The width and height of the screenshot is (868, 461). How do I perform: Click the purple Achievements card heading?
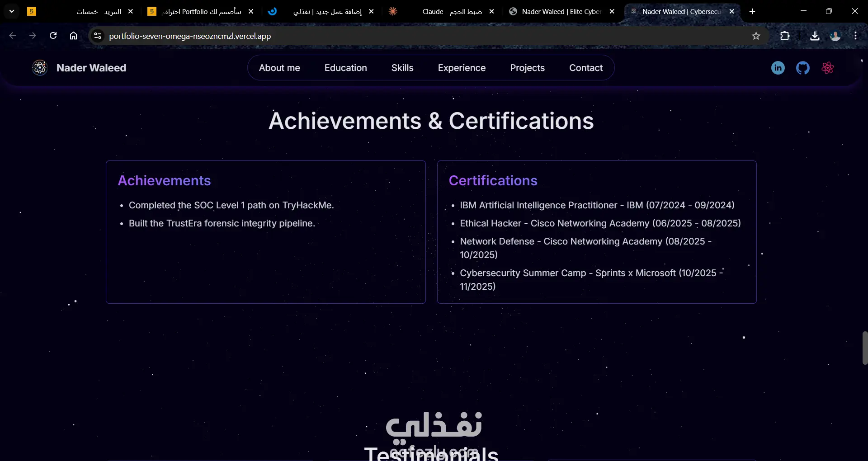pyautogui.click(x=164, y=180)
